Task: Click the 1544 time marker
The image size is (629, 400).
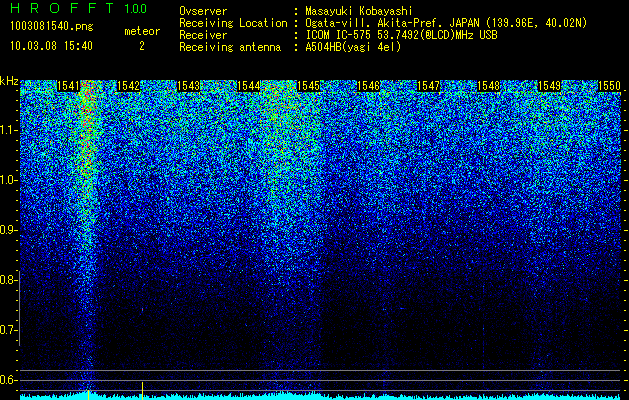Action: coord(249,85)
